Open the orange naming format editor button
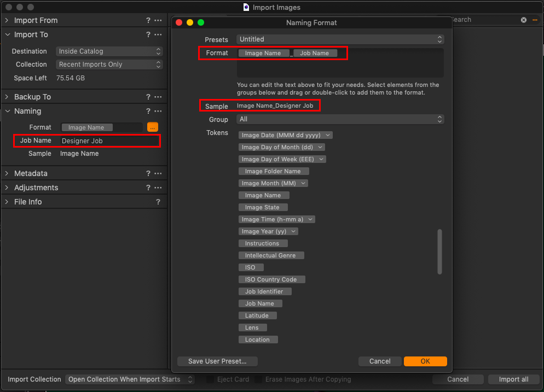 pyautogui.click(x=153, y=127)
